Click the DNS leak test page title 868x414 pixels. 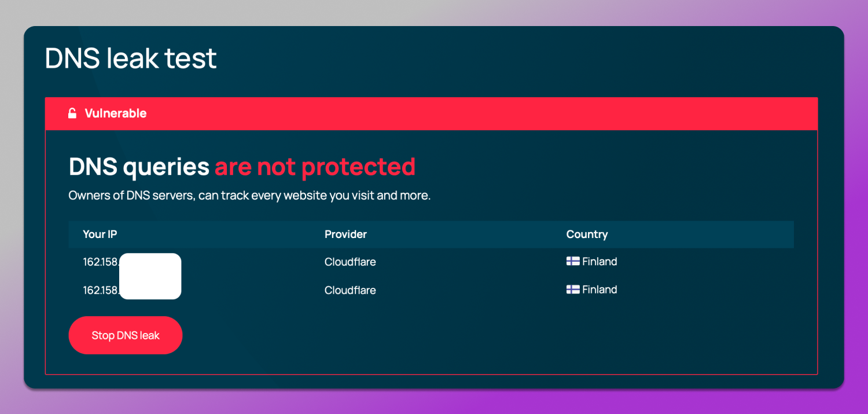click(x=130, y=57)
